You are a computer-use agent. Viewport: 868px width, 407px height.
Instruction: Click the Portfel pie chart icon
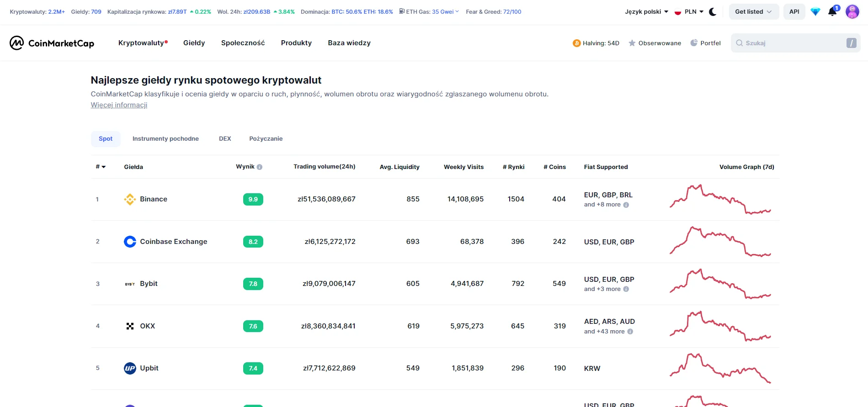point(694,43)
